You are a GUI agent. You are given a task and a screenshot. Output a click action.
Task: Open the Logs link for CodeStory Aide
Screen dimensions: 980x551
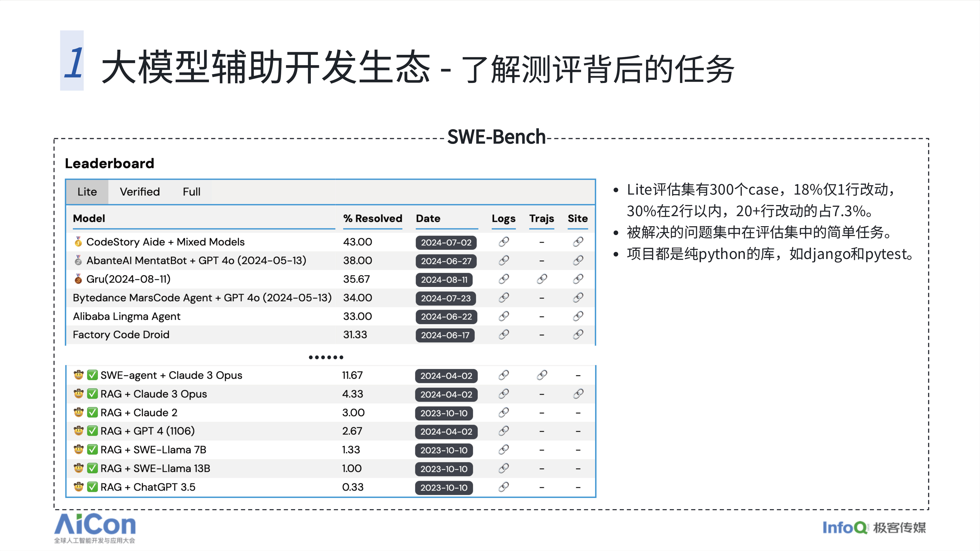(x=504, y=242)
